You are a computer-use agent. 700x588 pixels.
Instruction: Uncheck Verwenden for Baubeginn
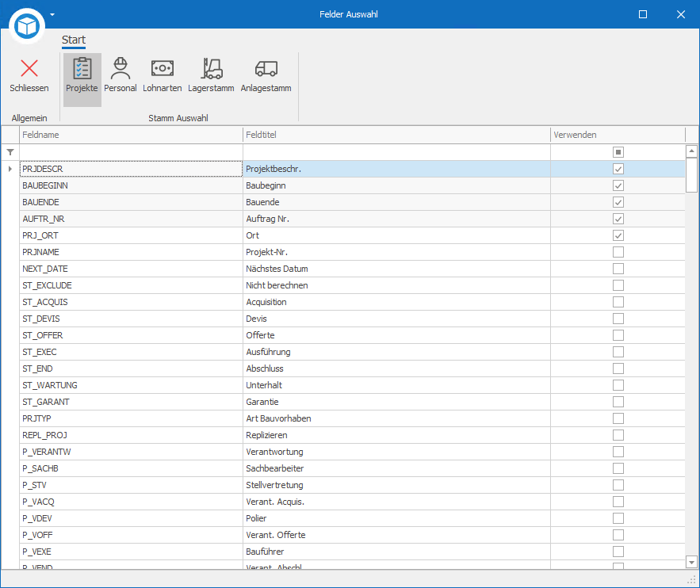618,185
